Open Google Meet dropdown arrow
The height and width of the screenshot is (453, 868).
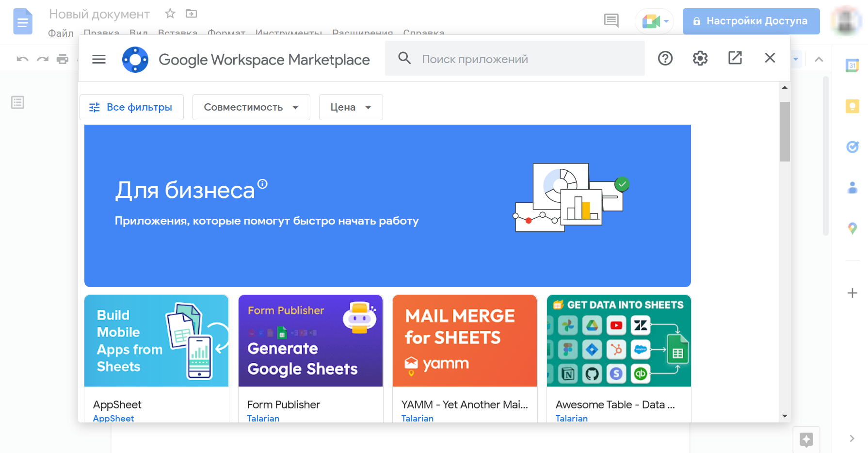tap(666, 21)
